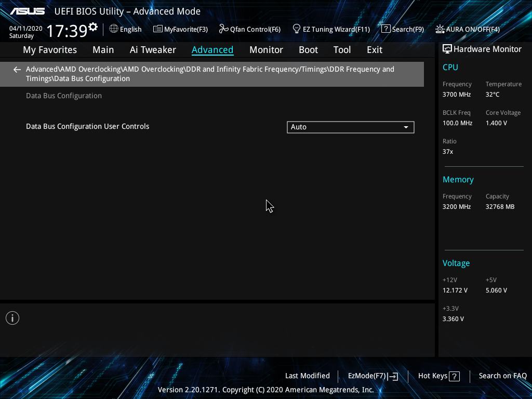Image resolution: width=532 pixels, height=399 pixels.
Task: Launch EZ Tuning Wizard lightbulb icon
Action: 296,29
